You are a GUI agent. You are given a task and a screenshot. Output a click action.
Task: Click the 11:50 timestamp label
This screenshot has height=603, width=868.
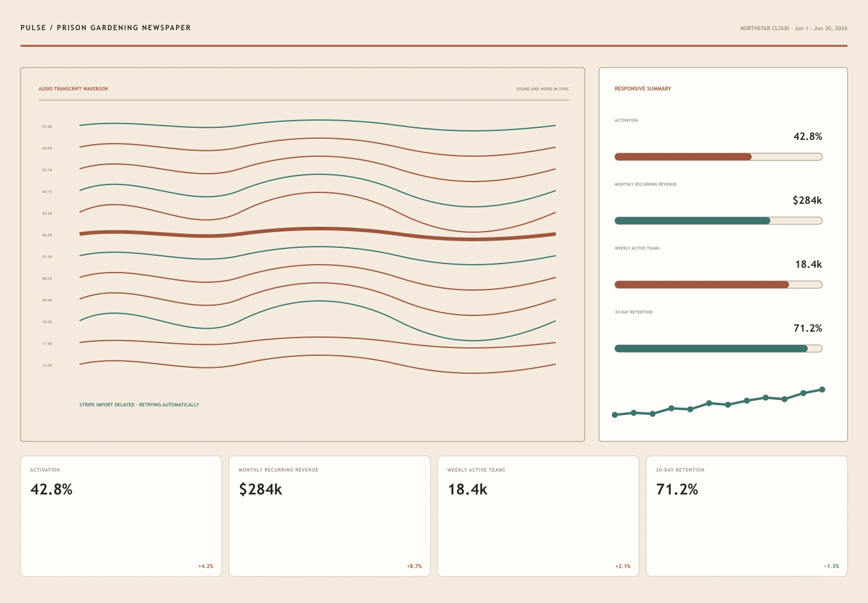47,344
